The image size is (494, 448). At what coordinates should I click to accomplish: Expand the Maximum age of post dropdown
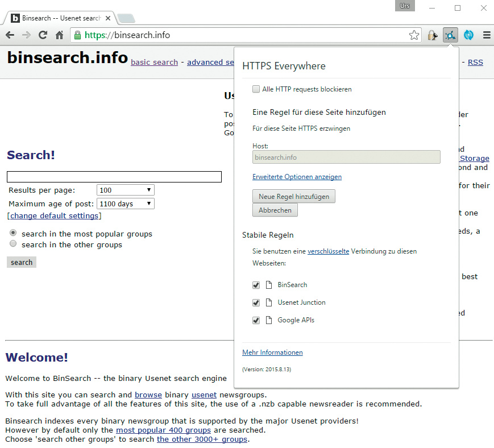(x=126, y=204)
